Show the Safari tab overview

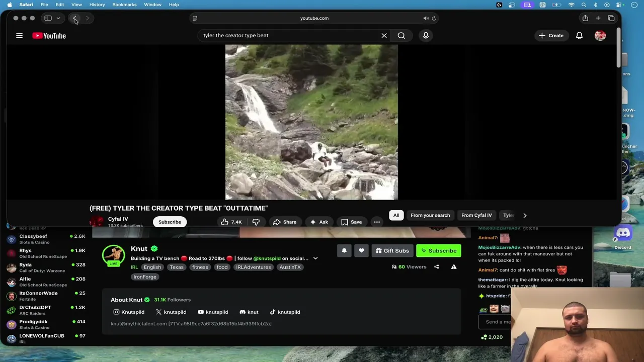pyautogui.click(x=611, y=18)
